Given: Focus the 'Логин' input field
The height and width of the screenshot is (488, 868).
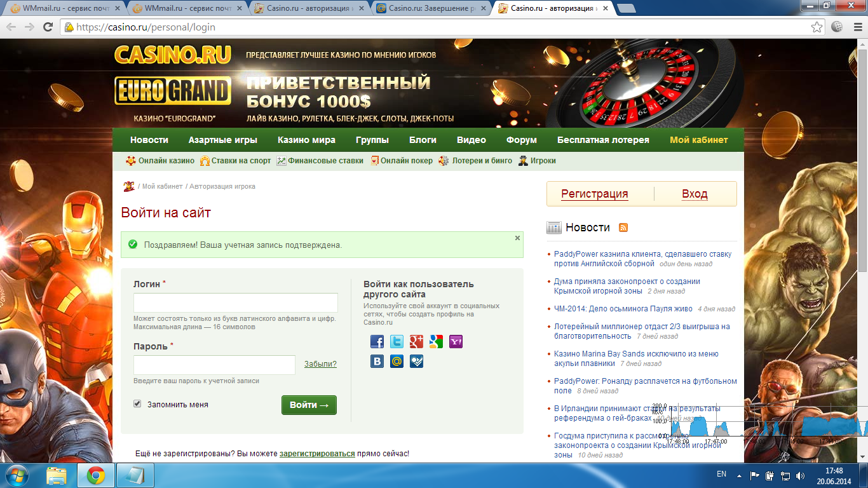Looking at the screenshot, I should pyautogui.click(x=236, y=302).
